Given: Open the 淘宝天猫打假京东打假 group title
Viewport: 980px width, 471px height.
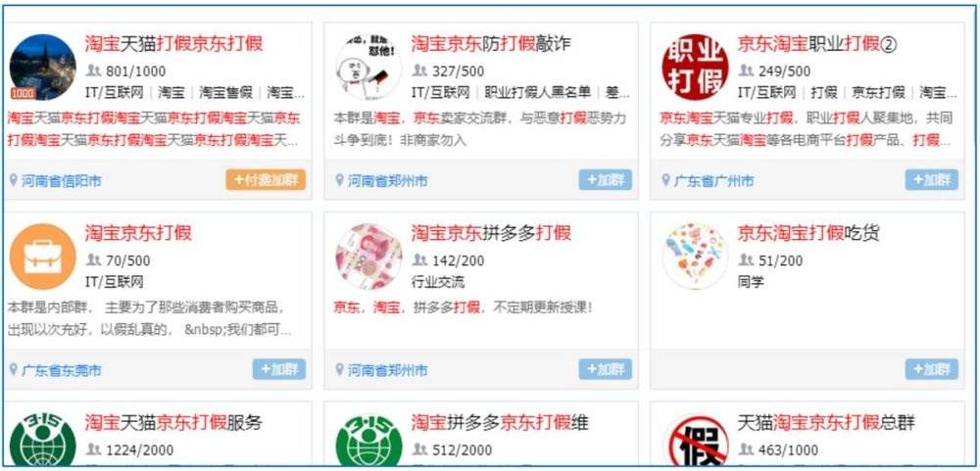Looking at the screenshot, I should (x=173, y=43).
